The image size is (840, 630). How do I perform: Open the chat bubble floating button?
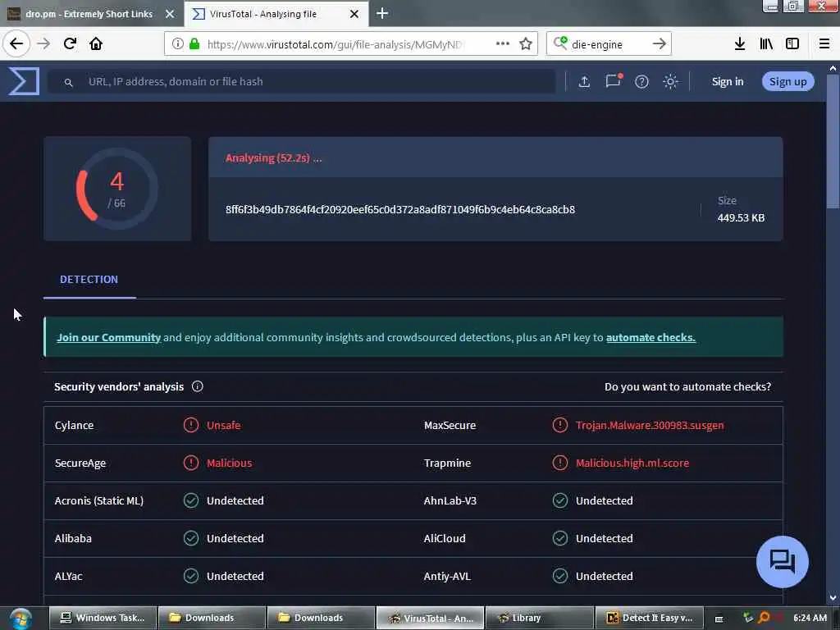(x=782, y=561)
